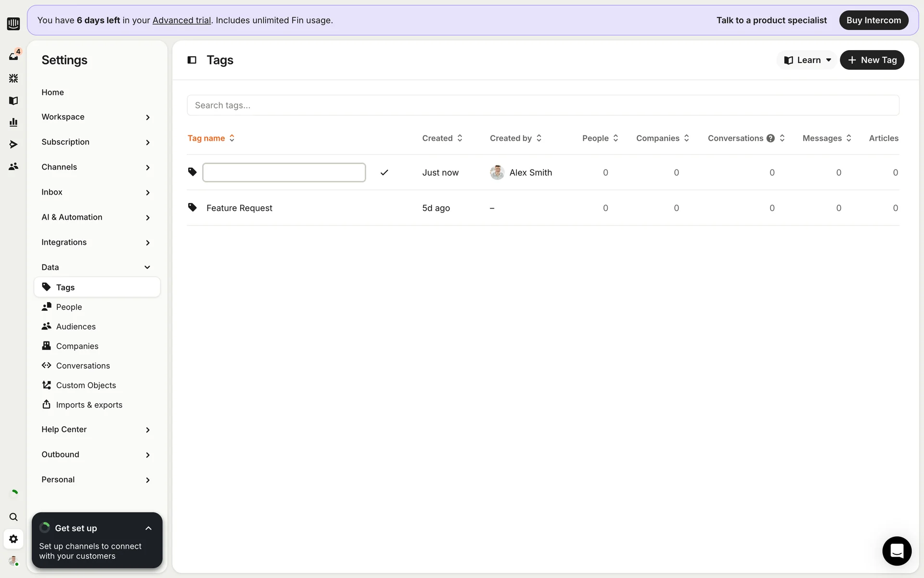Focus the Search tags field
This screenshot has height=578, width=924.
point(542,105)
